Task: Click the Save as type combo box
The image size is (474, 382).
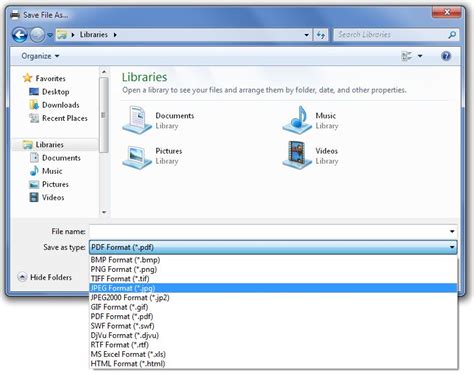Action: tap(273, 247)
